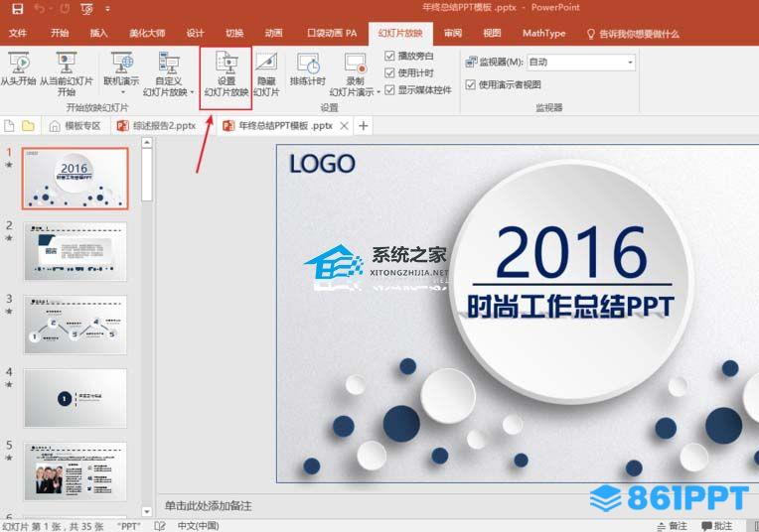Click 时尚工作总结PPT subtitle on slide
Viewport: 759px width, 532px height.
point(570,306)
